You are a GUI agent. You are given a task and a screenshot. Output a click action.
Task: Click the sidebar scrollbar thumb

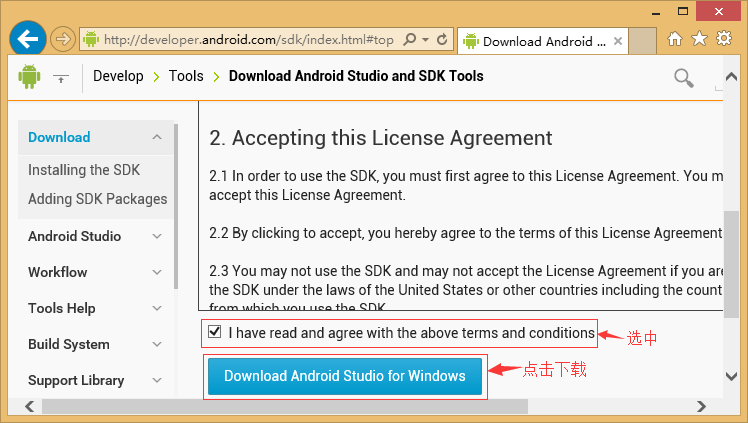coord(176,206)
